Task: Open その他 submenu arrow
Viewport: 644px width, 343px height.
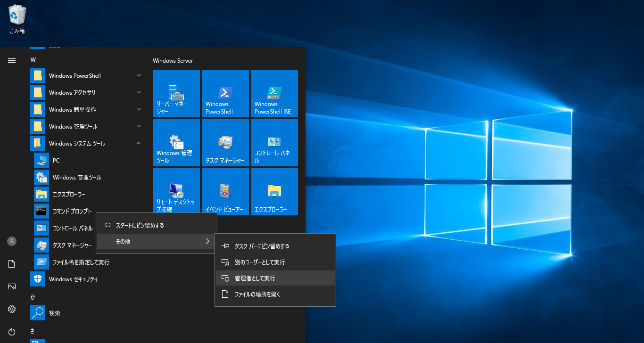Action: tap(207, 242)
